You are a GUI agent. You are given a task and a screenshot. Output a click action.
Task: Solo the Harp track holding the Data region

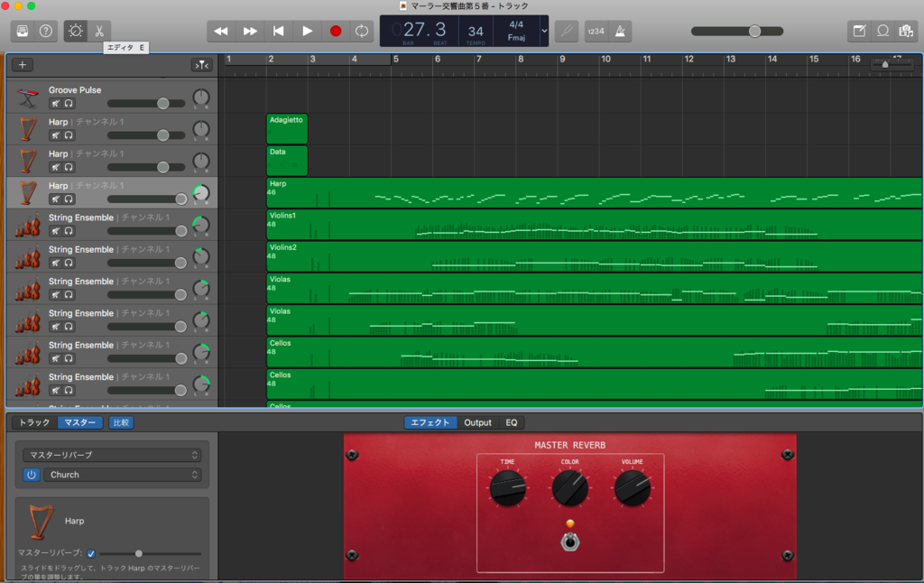click(69, 167)
